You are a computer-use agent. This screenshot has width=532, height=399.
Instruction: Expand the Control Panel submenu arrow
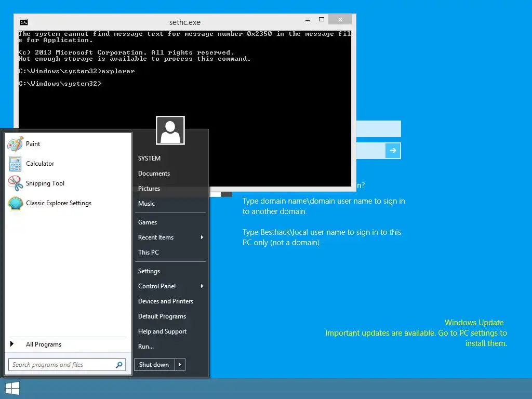(x=202, y=286)
